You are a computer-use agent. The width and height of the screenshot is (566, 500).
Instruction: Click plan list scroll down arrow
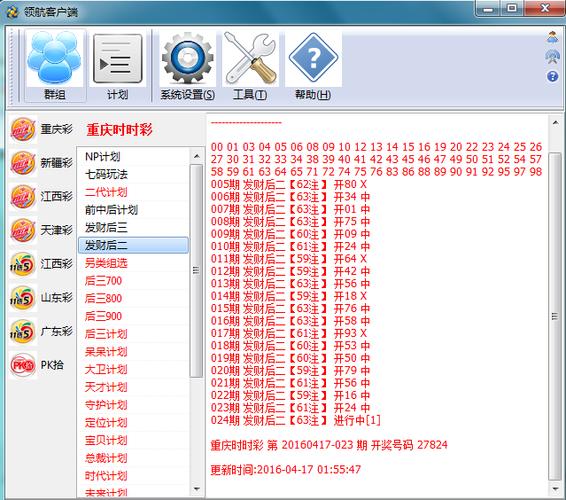197,489
